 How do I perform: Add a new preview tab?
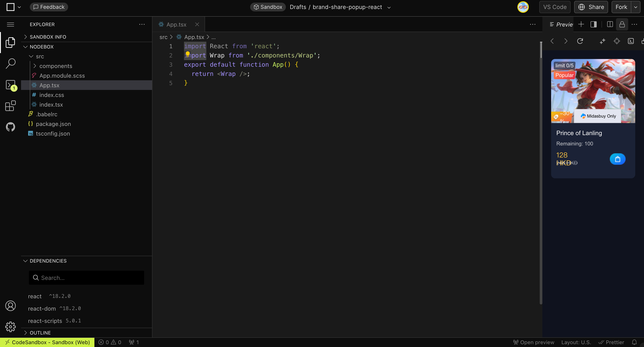click(581, 24)
